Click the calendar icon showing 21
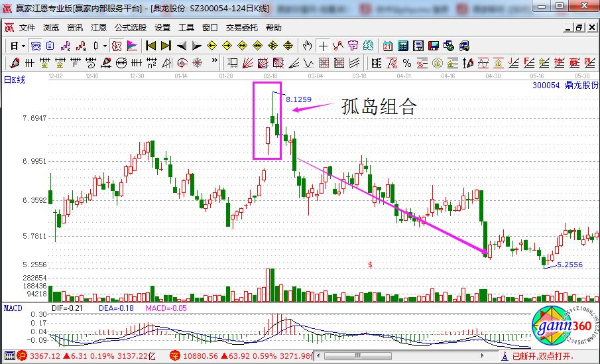The image size is (600, 364). point(387,46)
